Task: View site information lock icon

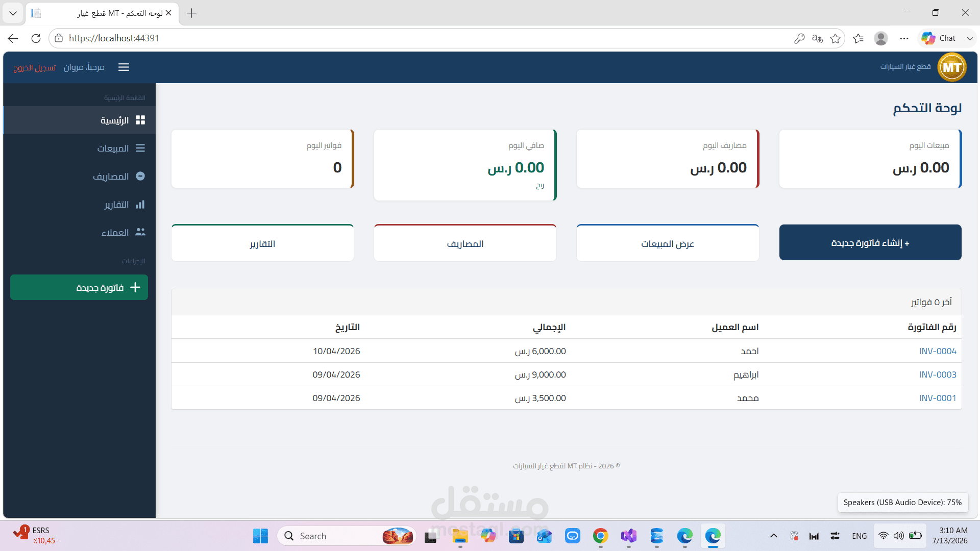Action: pyautogui.click(x=59, y=38)
